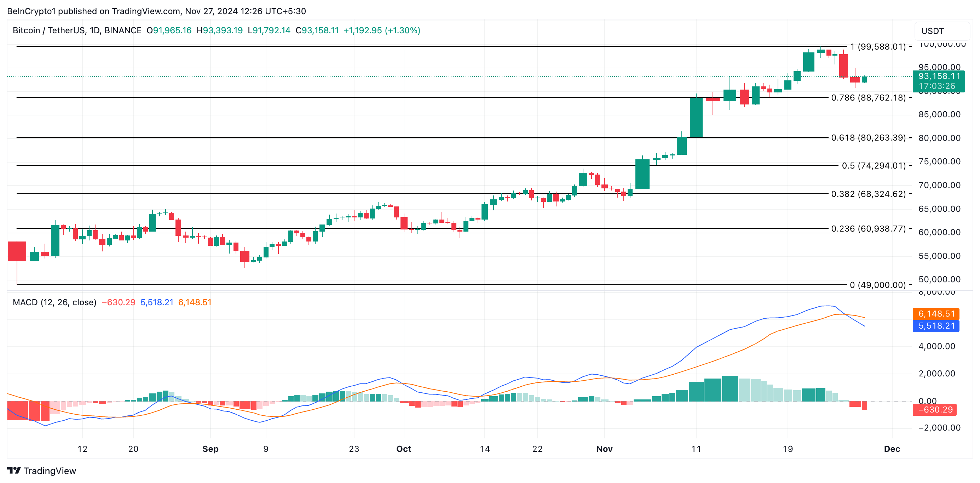Click the change value +1,192.95 (+1.30%)
Viewport: 980px width, 483px height.
[382, 30]
